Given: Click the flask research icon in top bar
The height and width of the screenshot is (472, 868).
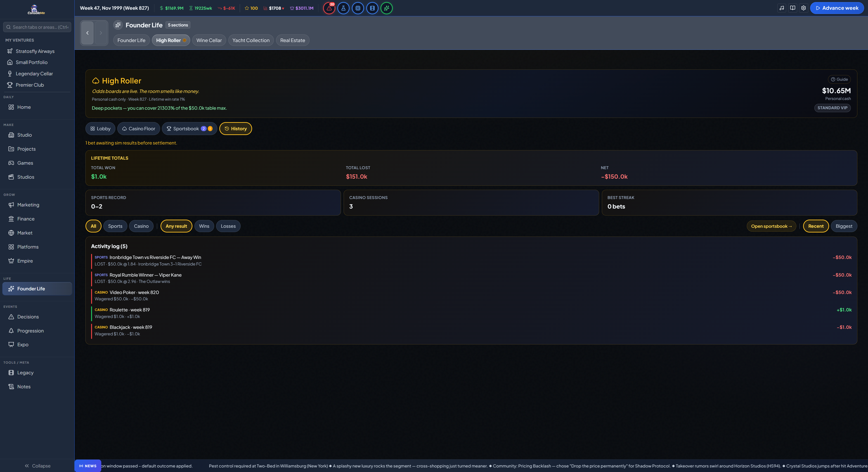Looking at the screenshot, I should [343, 8].
